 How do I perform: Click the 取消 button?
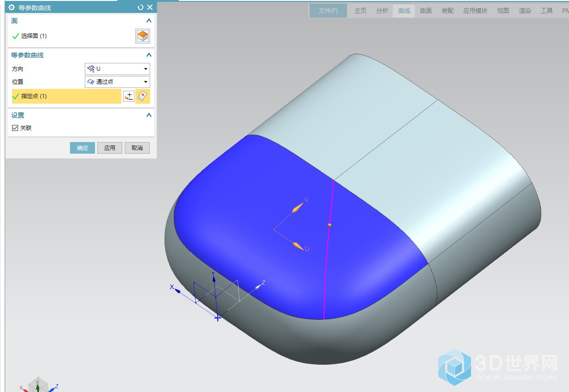click(x=137, y=148)
